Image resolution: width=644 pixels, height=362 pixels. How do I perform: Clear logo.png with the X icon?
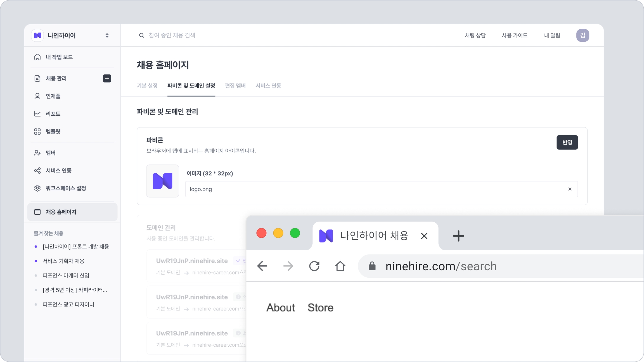click(570, 189)
